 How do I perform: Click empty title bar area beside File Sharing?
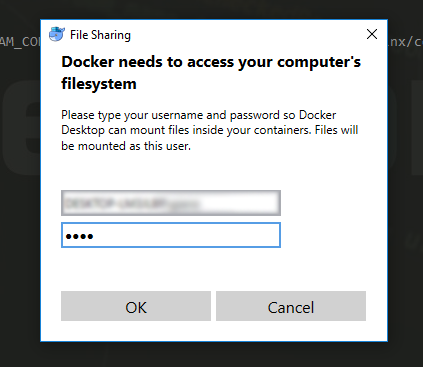(247, 34)
